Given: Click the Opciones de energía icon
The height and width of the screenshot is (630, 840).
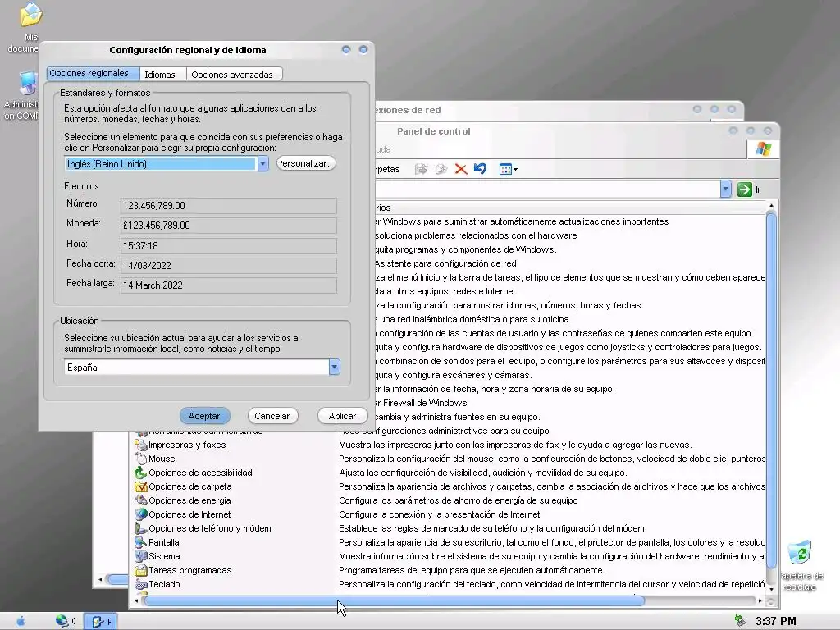Looking at the screenshot, I should pyautogui.click(x=141, y=500).
